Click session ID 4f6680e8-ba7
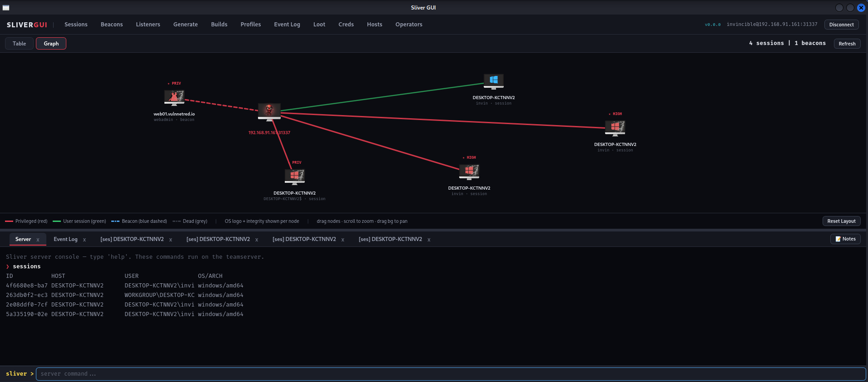The height and width of the screenshot is (382, 868). coord(27,286)
